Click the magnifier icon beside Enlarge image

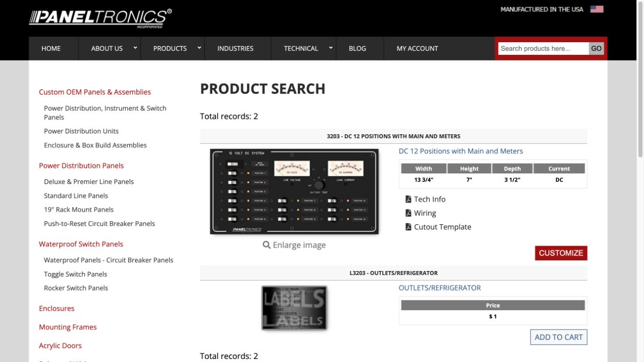[x=267, y=245]
